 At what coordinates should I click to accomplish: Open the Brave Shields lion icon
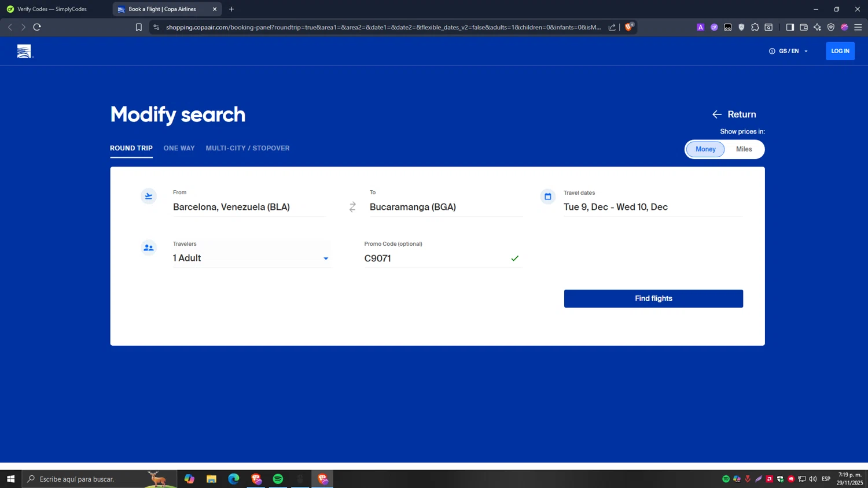coord(629,27)
